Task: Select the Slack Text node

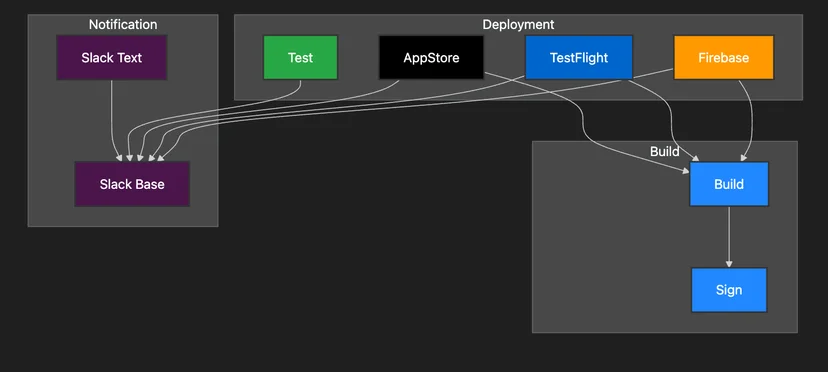Action: 111,58
